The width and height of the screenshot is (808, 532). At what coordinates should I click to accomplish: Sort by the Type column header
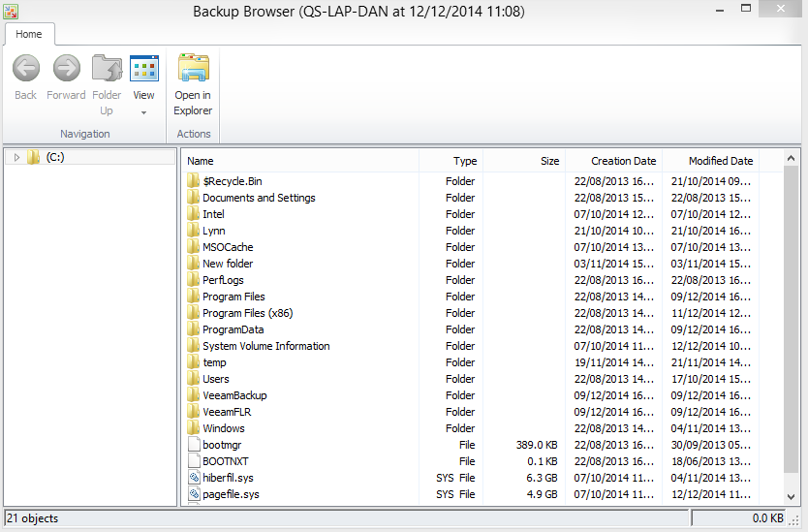click(x=451, y=161)
